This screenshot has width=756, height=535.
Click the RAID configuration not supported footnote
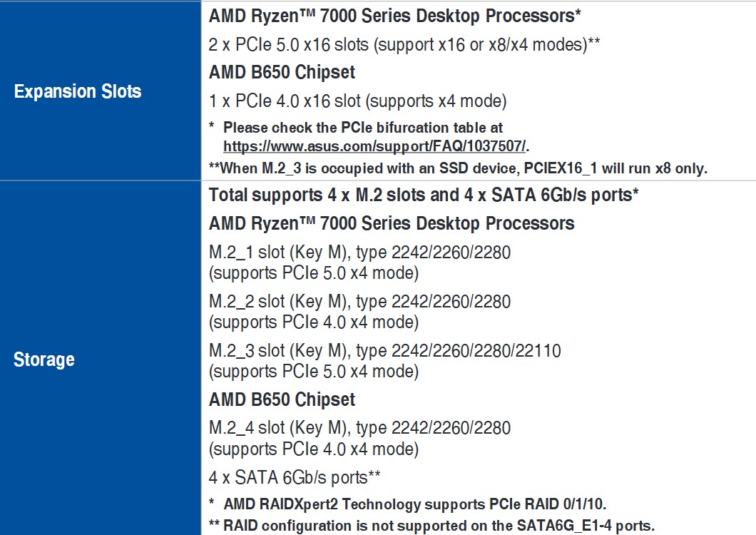(x=431, y=525)
